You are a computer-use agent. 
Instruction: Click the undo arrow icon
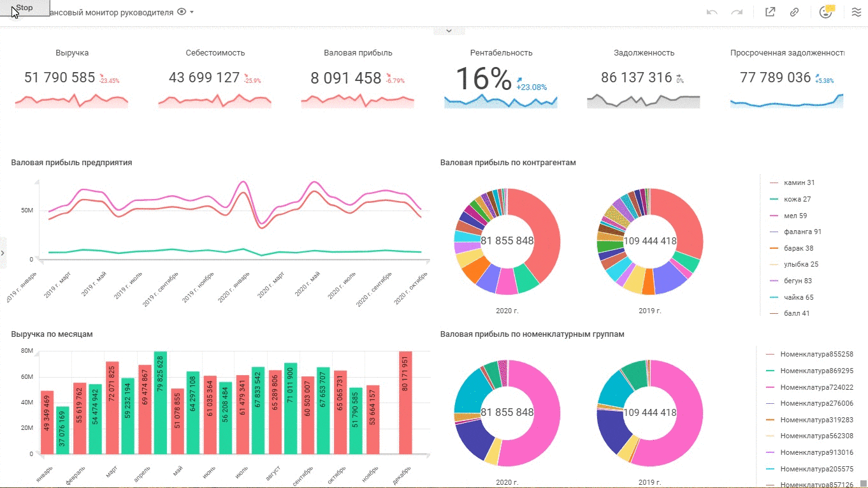(712, 12)
